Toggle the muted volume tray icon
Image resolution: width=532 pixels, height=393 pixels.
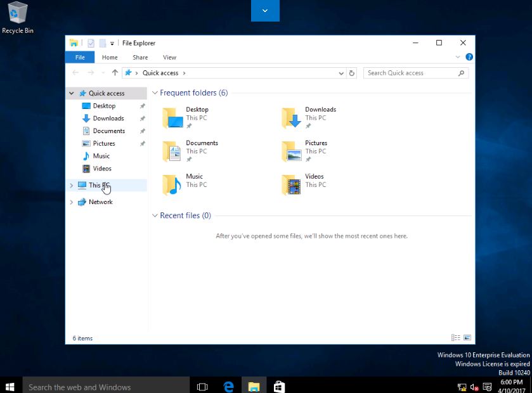[x=474, y=387]
